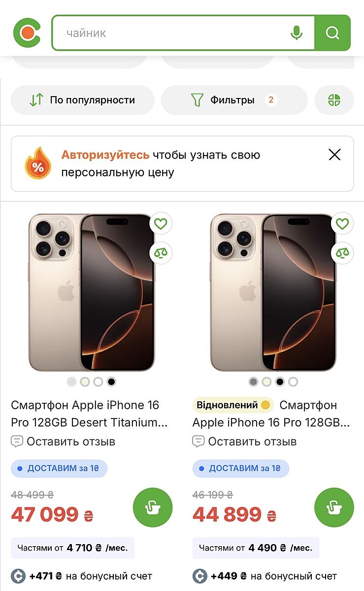The height and width of the screenshot is (591, 364).
Task: Compare first iPhone using scales icon
Action: point(161,253)
